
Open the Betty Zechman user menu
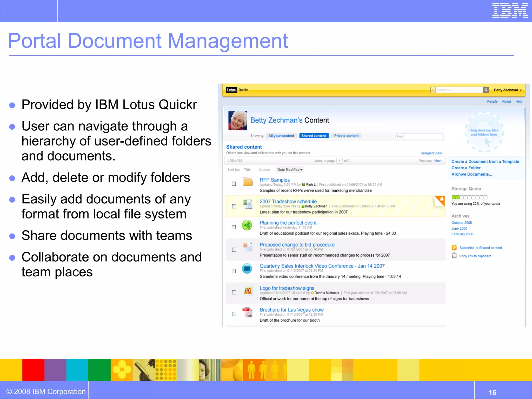pyautogui.click(x=508, y=90)
